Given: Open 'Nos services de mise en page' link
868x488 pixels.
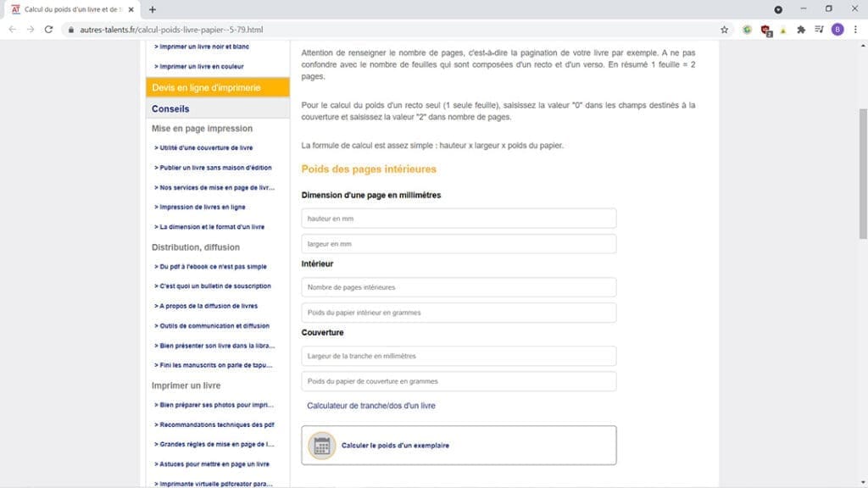Looking at the screenshot, I should click(214, 187).
